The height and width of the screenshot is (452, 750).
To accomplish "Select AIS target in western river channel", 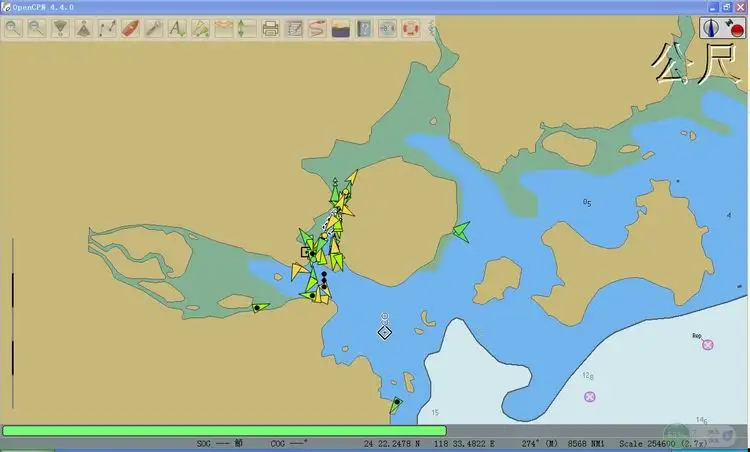I will [x=260, y=307].
